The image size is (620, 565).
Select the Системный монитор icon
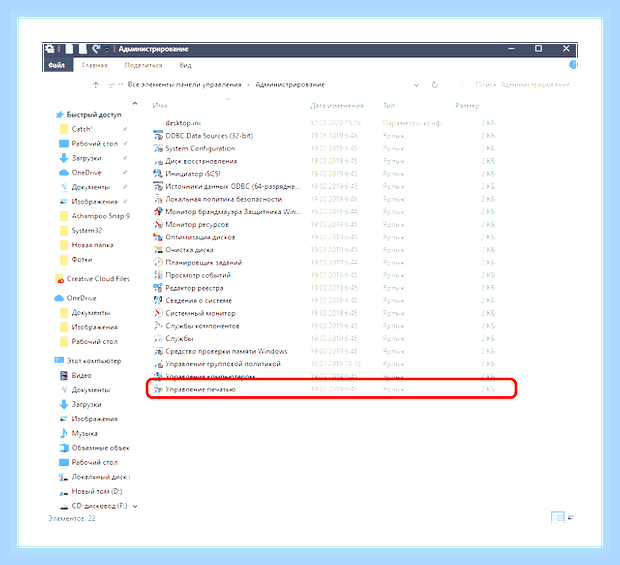(x=158, y=313)
